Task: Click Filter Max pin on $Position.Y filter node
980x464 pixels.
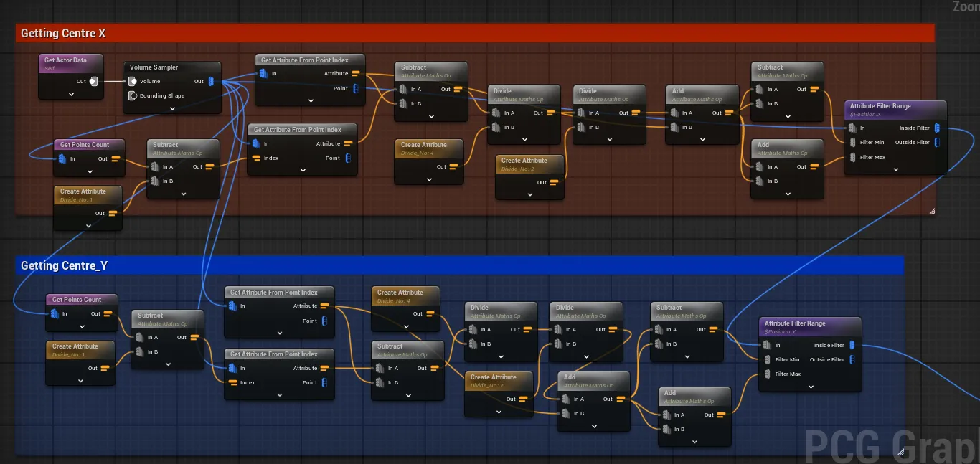Action: click(768, 374)
